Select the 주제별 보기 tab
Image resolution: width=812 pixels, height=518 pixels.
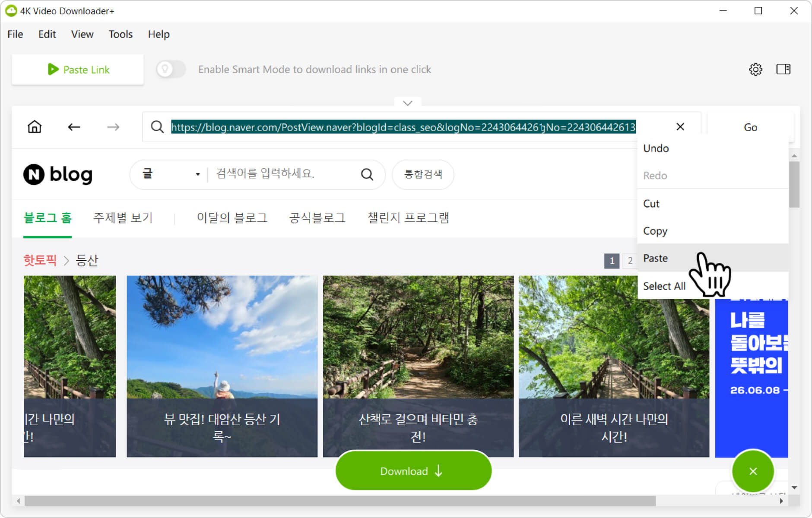click(123, 218)
